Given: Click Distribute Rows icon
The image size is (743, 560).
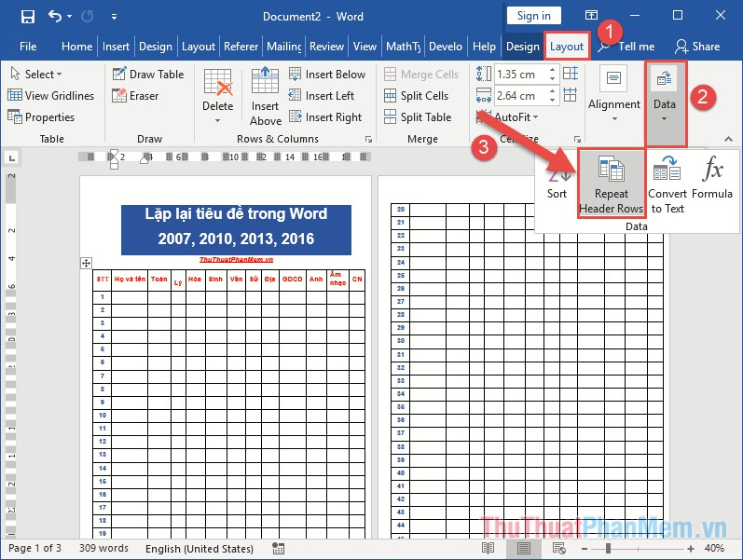Looking at the screenshot, I should tap(570, 74).
